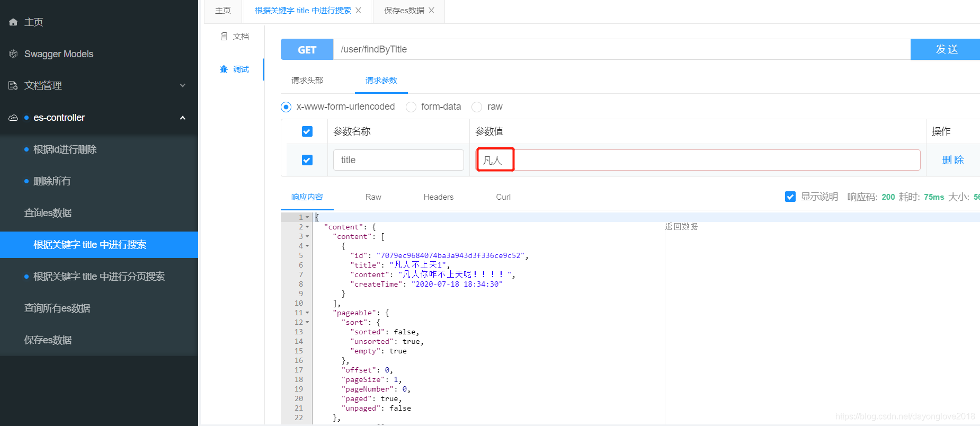Click 删除 link in title row

pyautogui.click(x=953, y=160)
